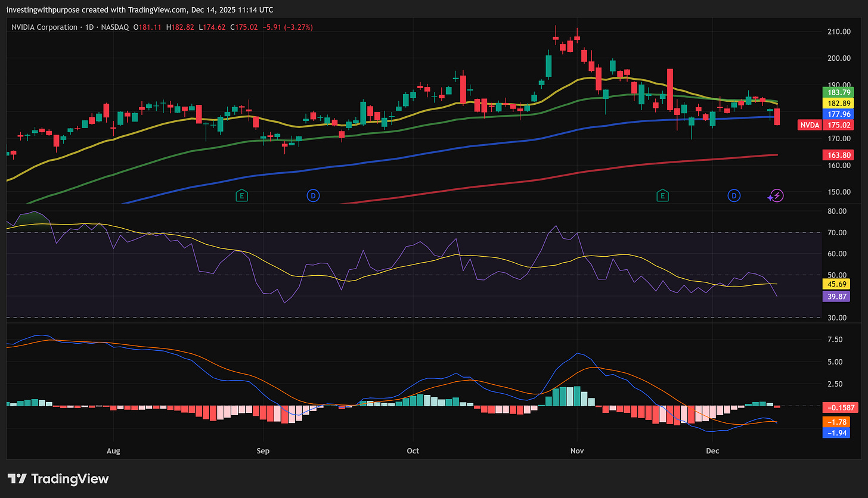The height and width of the screenshot is (498, 868).
Task: Click the 7.50 MACD axis label
Action: click(835, 340)
